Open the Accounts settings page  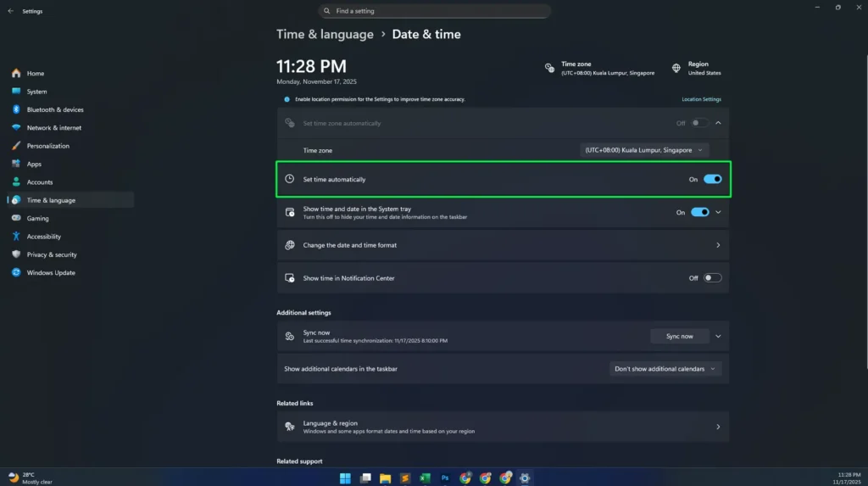click(40, 182)
